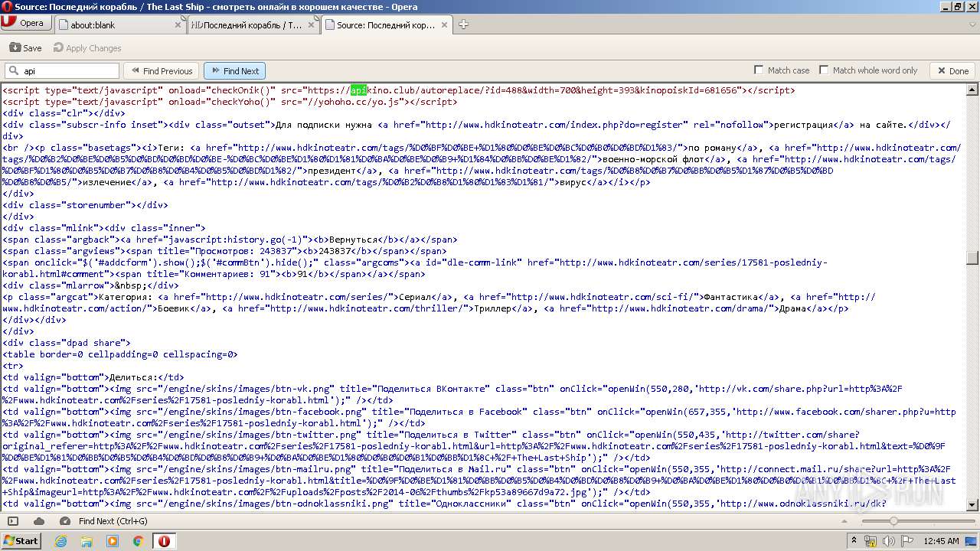Click Done to close the find bar
This screenshot has width=980, height=551.
[x=952, y=71]
